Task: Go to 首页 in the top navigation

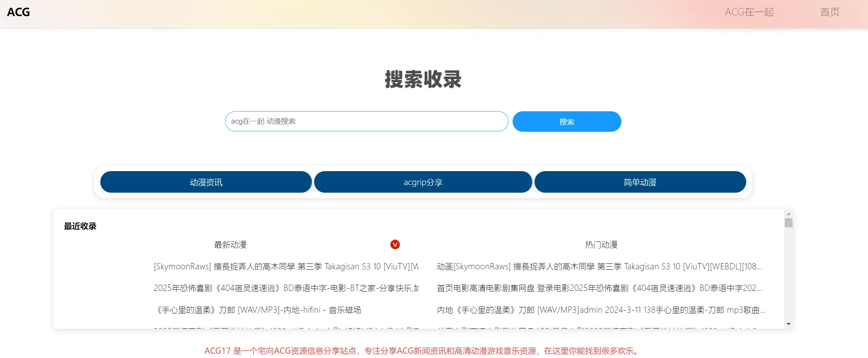Action: pos(829,12)
